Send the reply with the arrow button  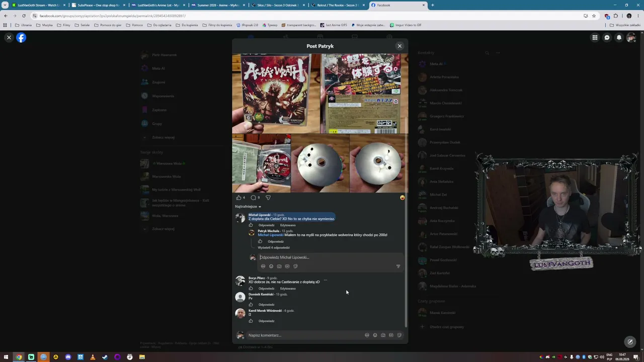(398, 266)
